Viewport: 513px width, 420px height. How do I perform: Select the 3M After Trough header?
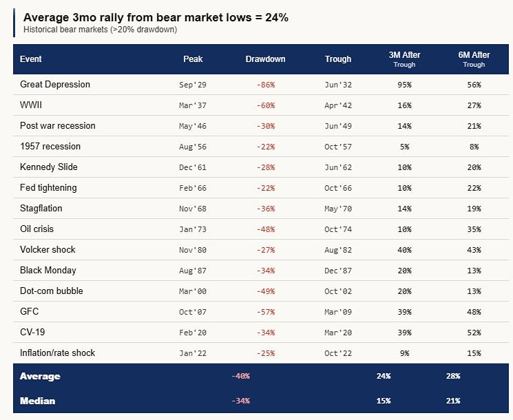[404, 59]
